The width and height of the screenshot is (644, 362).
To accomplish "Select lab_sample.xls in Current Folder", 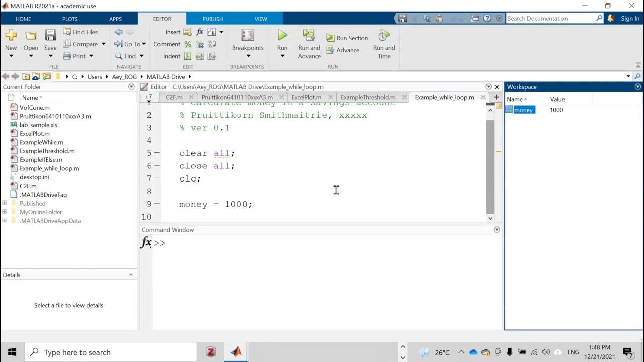I will 38,125.
